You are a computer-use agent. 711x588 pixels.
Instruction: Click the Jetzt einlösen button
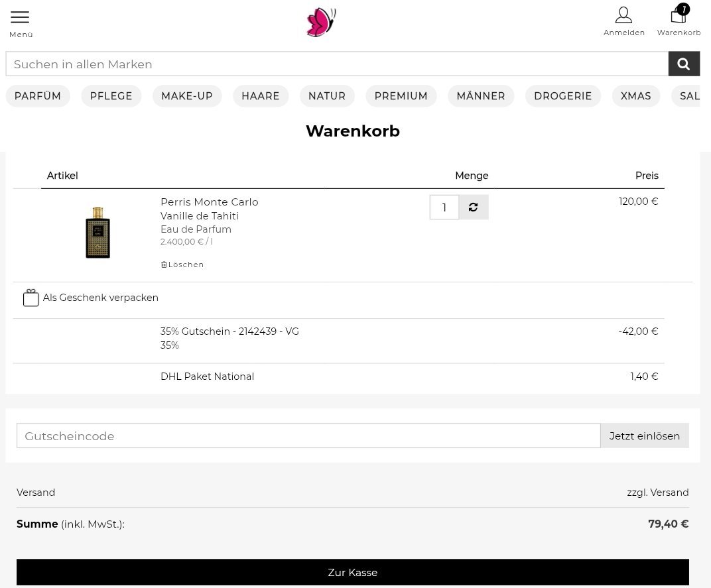(644, 436)
